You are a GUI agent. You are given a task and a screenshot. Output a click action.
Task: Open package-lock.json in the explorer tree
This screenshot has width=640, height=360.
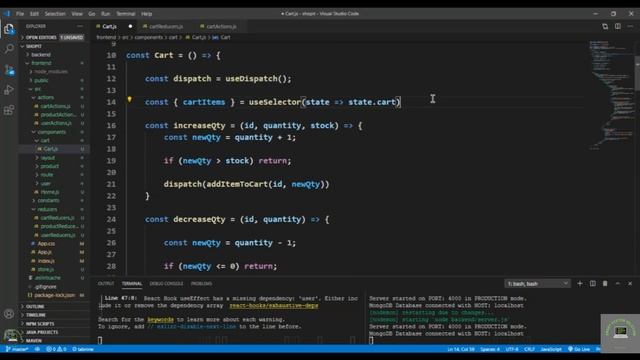tap(54, 295)
